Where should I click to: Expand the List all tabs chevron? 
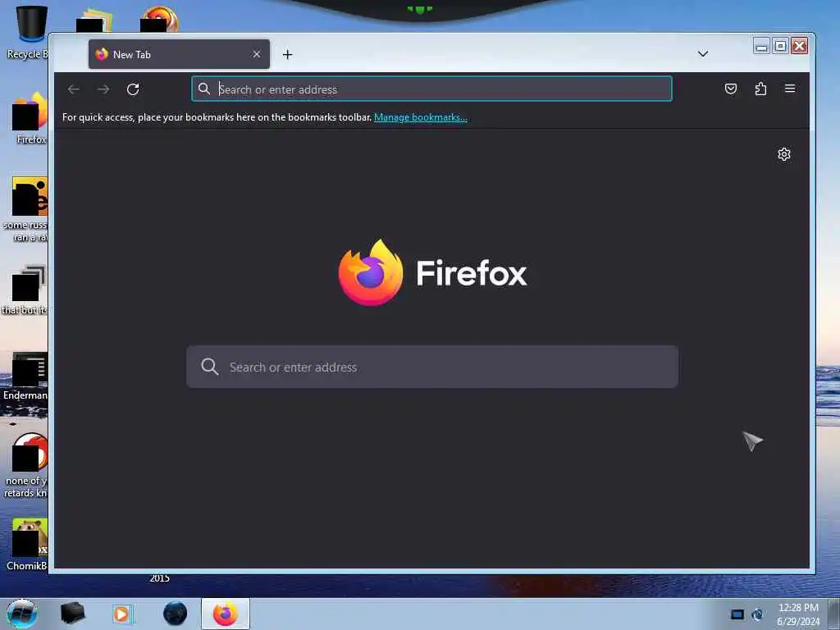point(703,54)
